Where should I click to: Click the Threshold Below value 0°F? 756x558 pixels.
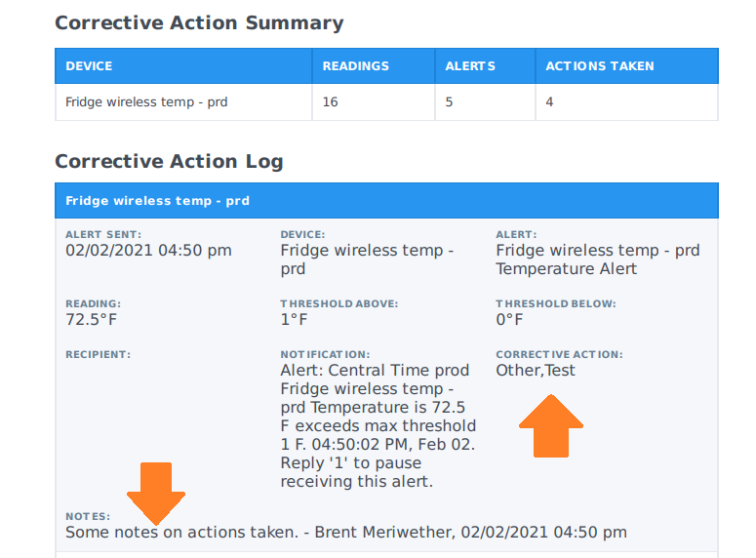[x=509, y=319]
